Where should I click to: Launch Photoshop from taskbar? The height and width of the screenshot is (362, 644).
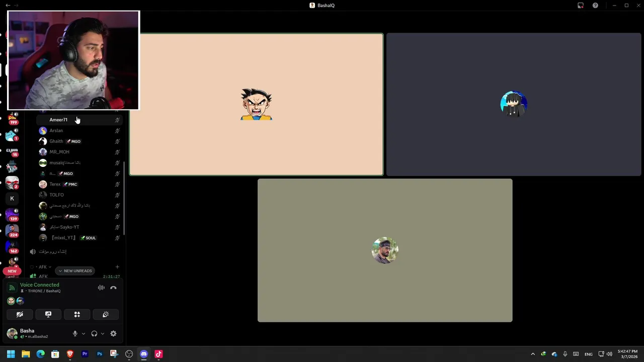click(x=100, y=354)
